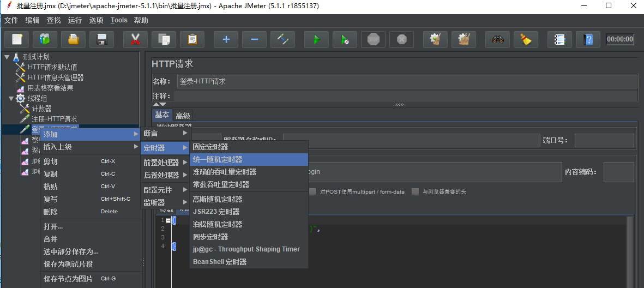Choose JSR223 定时器 menu item

[x=249, y=212]
